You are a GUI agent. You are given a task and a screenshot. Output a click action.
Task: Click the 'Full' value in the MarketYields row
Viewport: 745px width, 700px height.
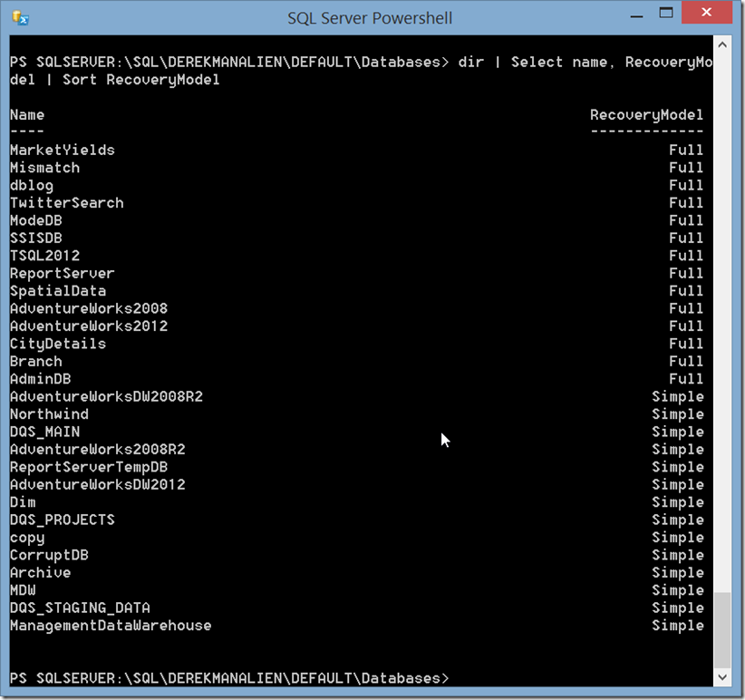coord(686,151)
